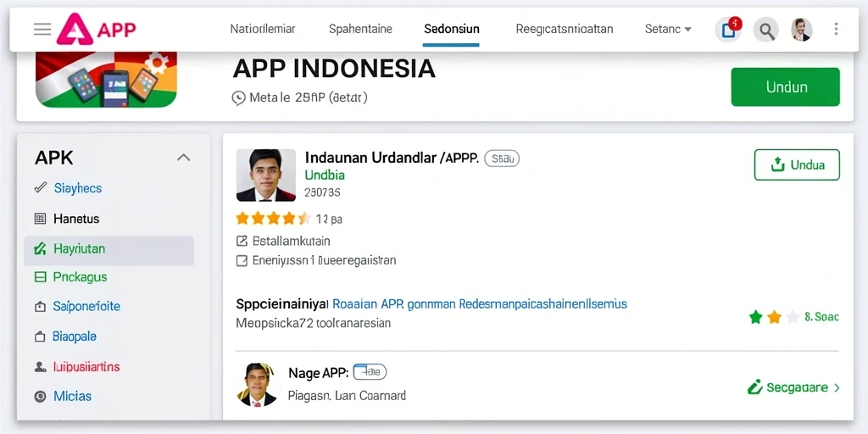The height and width of the screenshot is (434, 868).
Task: Click the Nage APP profile photo
Action: tap(258, 385)
